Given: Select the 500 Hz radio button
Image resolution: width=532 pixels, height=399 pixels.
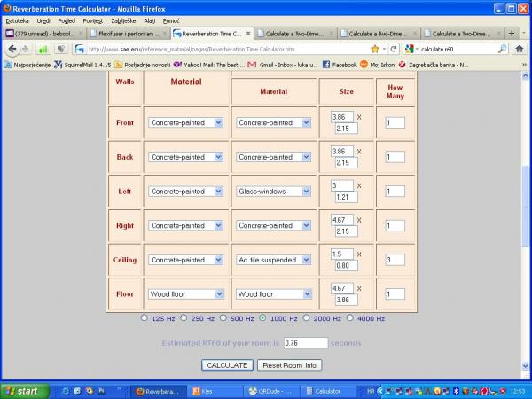Looking at the screenshot, I should point(224,317).
